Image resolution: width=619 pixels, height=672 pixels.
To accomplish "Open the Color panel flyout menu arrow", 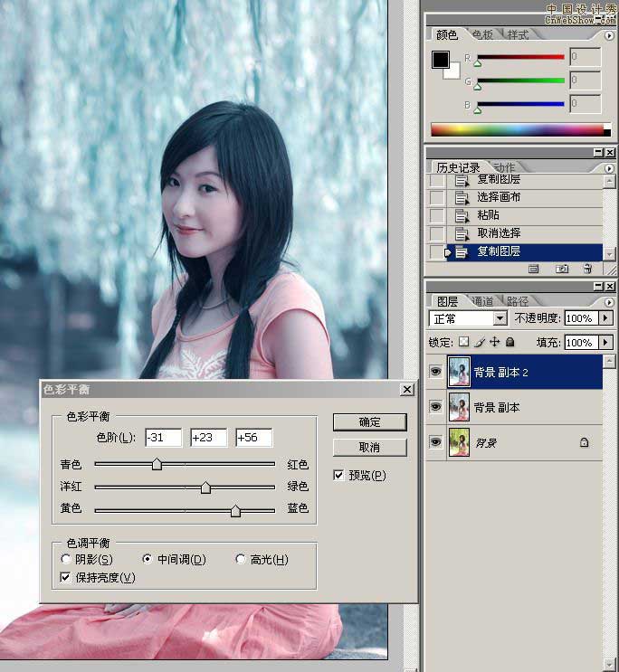I will (x=607, y=35).
